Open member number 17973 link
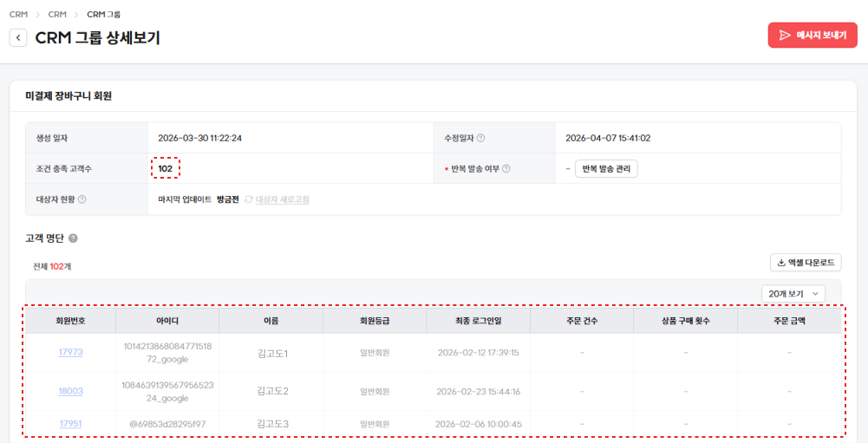Screen dimensions: 868x443 click(71, 352)
